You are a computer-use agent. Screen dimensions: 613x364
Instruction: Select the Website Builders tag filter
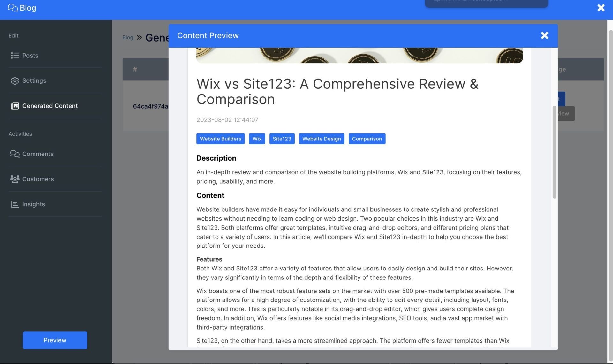click(x=220, y=139)
